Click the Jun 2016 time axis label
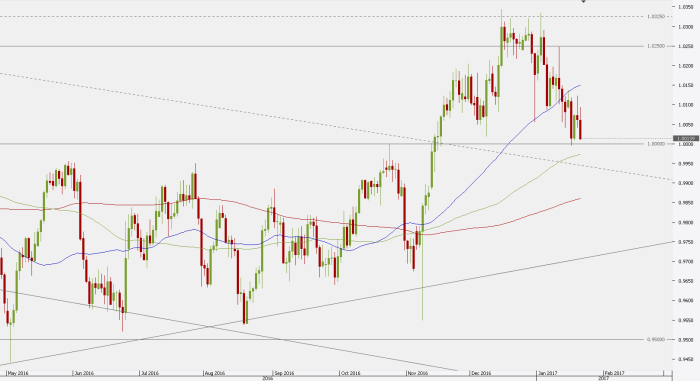The height and width of the screenshot is (381, 700). tap(84, 373)
